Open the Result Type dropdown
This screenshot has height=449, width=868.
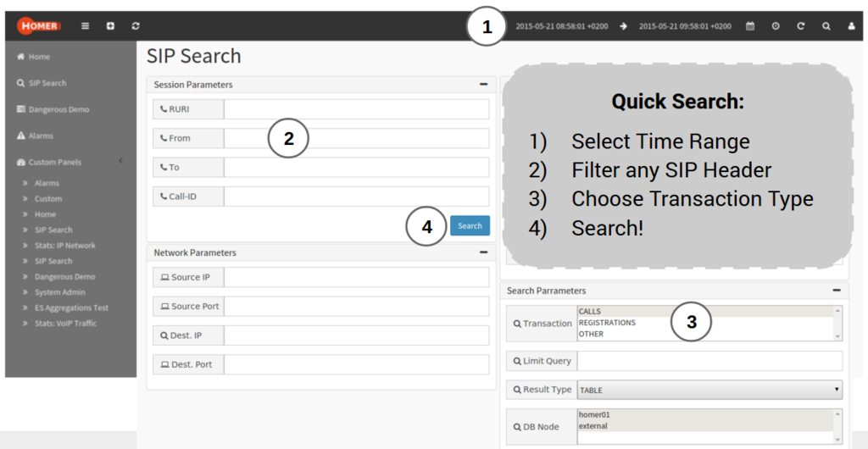[x=709, y=390]
